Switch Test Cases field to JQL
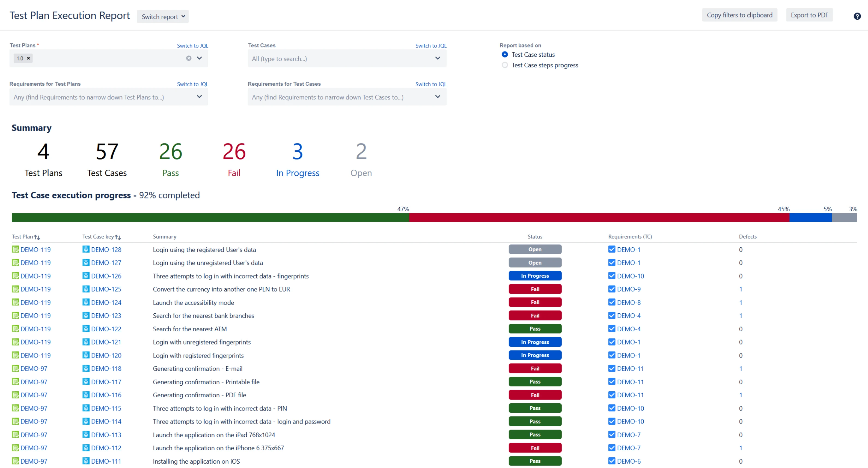This screenshot has height=468, width=868. pos(431,46)
